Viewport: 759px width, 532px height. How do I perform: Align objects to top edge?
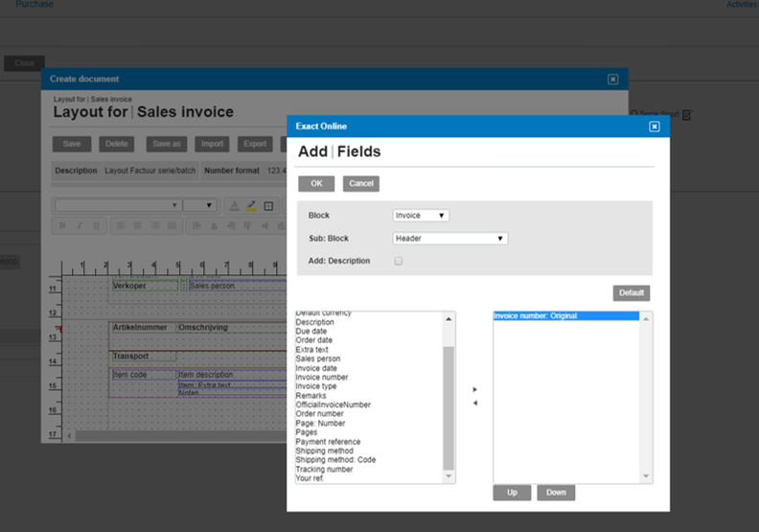coord(248,225)
